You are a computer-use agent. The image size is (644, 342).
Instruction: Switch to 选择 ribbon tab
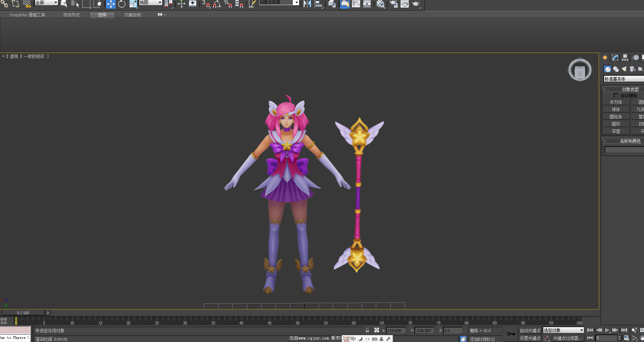[102, 15]
